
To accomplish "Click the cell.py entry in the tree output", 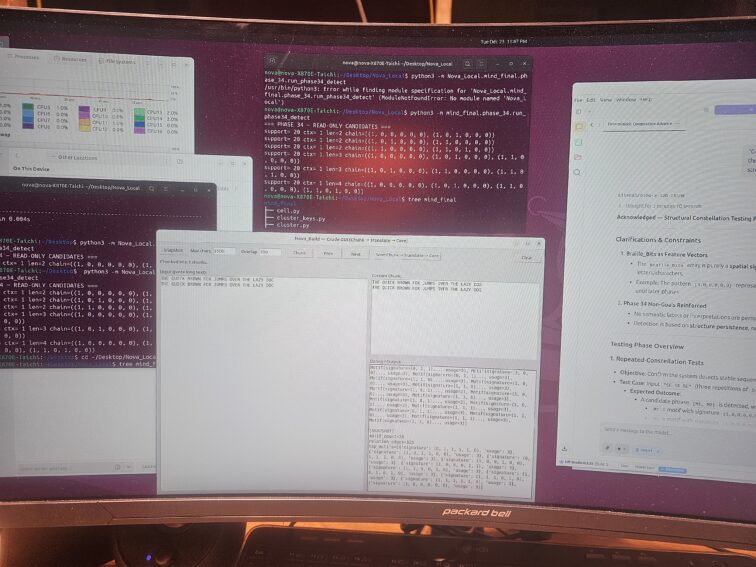I will point(288,211).
